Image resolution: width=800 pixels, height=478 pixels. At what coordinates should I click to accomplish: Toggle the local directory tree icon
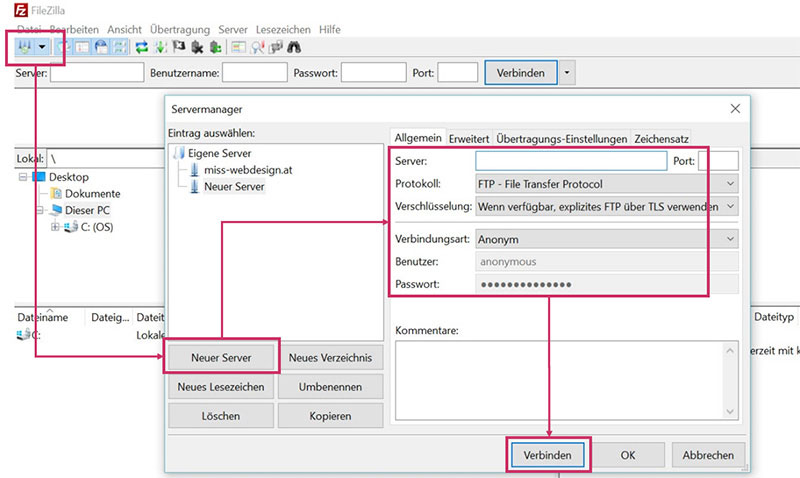pos(82,47)
